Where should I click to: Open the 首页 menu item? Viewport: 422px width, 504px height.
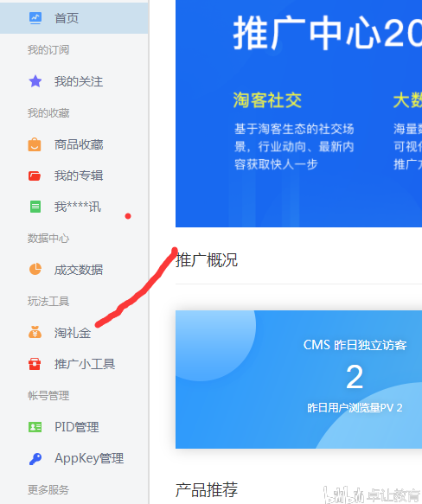click(74, 18)
